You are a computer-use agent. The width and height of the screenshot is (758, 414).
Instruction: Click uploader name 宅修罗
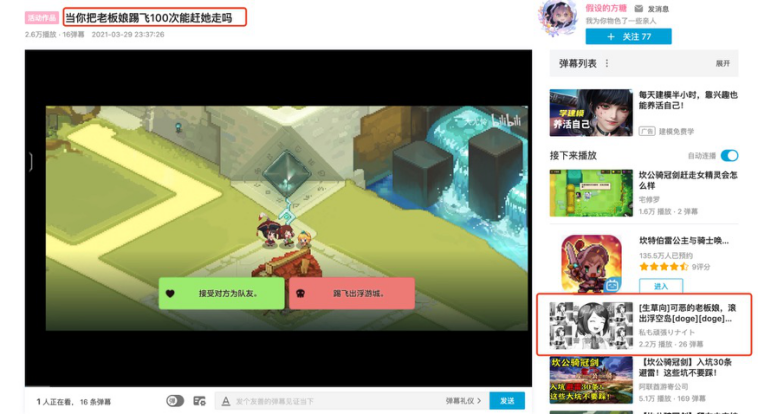tap(649, 199)
